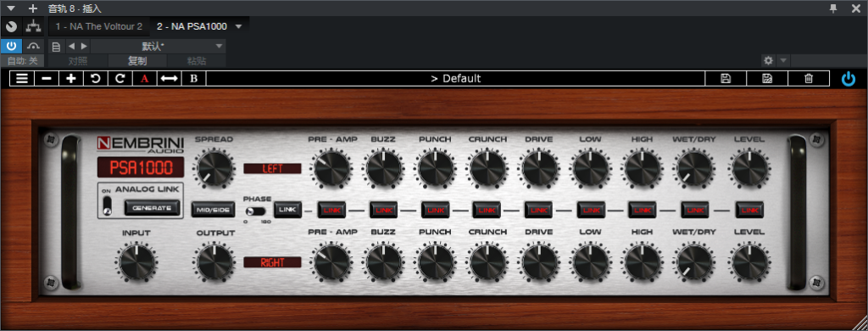Click the OUTPUT knob
The image size is (868, 331).
(214, 261)
